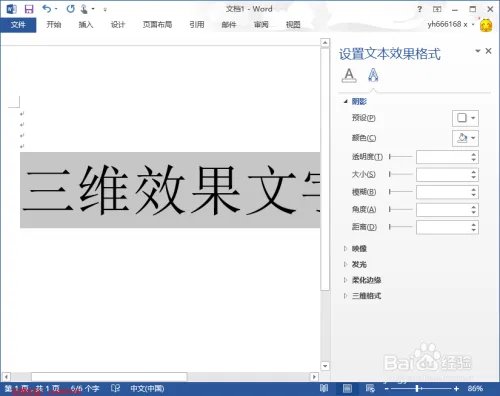Expand the 发光 (Glow) section
Image resolution: width=500 pixels, height=396 pixels.
pyautogui.click(x=346, y=264)
